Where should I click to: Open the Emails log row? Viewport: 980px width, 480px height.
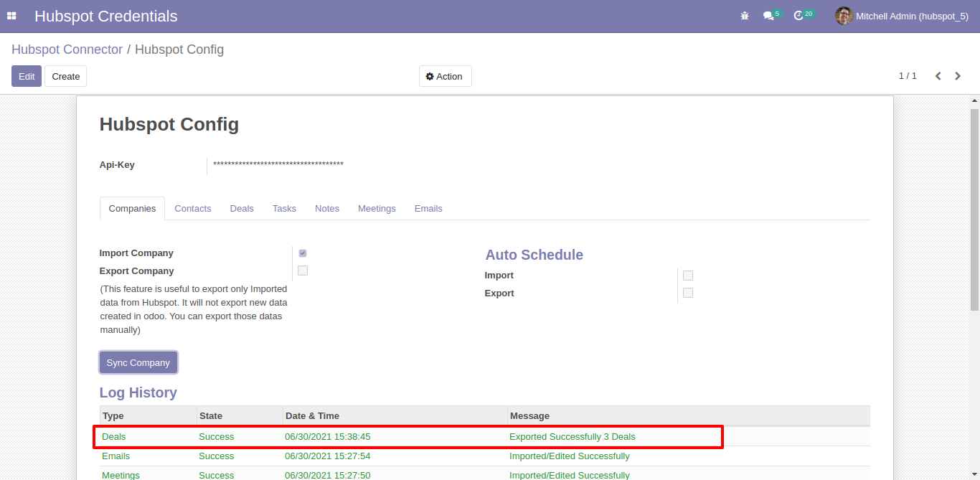[x=485, y=456]
